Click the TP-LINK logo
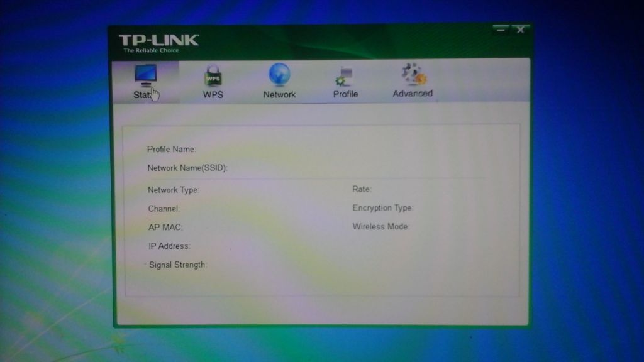 [x=158, y=40]
